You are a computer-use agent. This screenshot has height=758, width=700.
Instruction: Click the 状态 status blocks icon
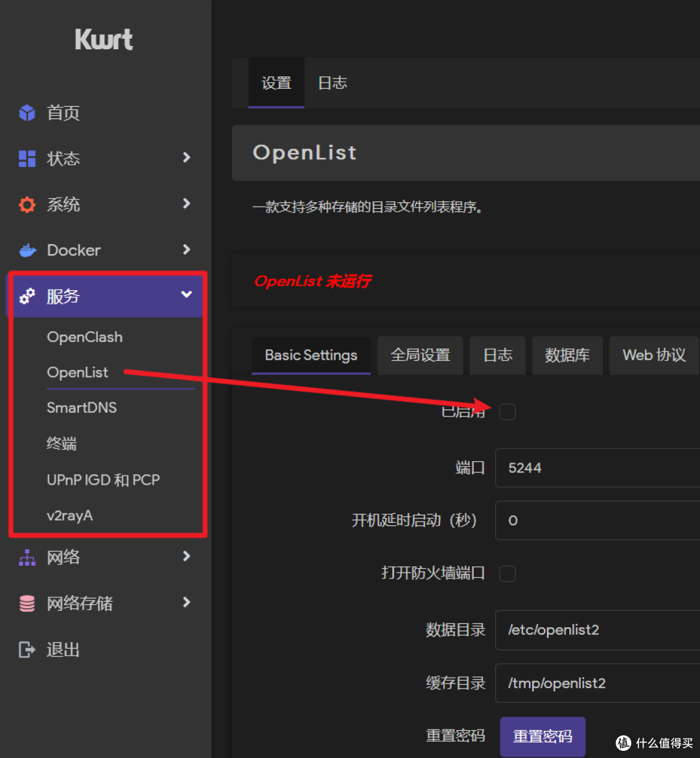click(x=26, y=159)
